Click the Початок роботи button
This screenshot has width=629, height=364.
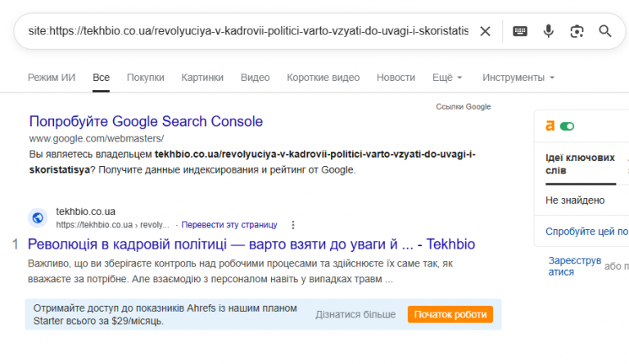pyautogui.click(x=450, y=315)
